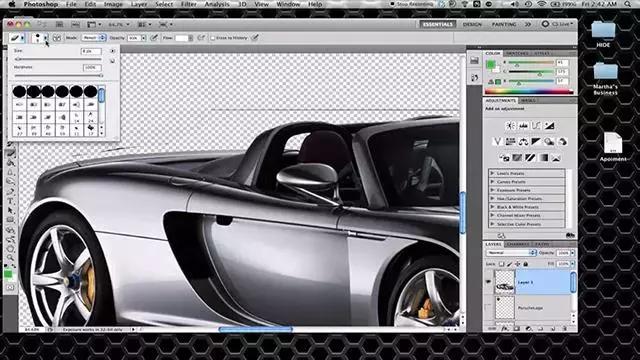This screenshot has width=640, height=360.
Task: Select the Vibrance adjustment icon
Action: [x=497, y=142]
